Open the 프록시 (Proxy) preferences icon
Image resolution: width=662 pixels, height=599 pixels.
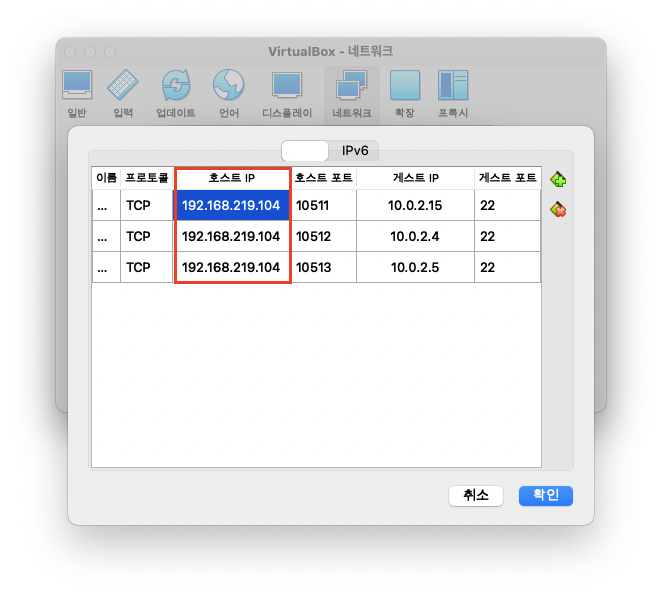453,94
